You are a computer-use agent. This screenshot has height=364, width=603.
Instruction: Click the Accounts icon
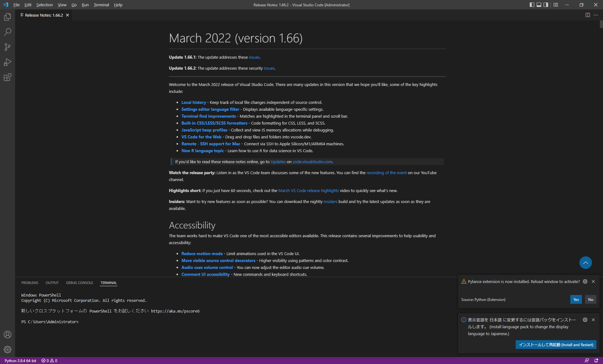coord(8,335)
